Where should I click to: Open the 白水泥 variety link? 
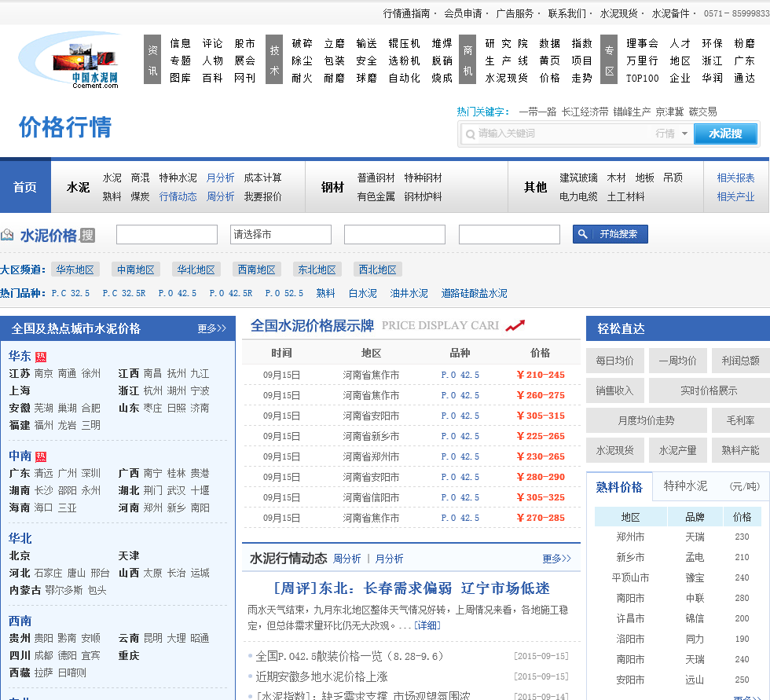[x=362, y=293]
